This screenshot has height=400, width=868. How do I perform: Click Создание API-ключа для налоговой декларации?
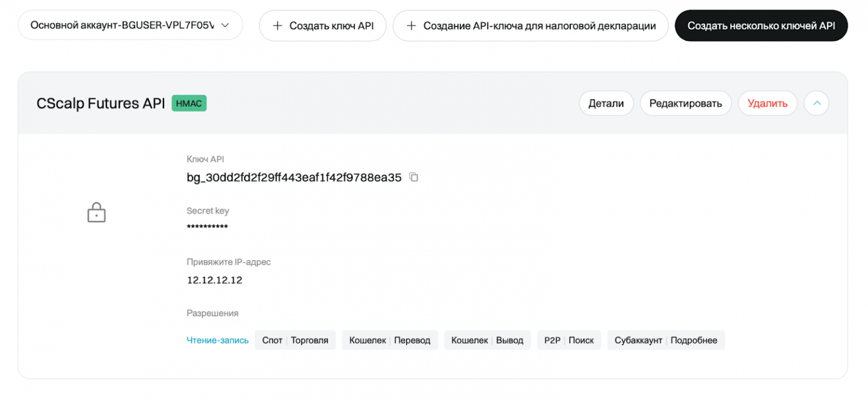coord(531,25)
